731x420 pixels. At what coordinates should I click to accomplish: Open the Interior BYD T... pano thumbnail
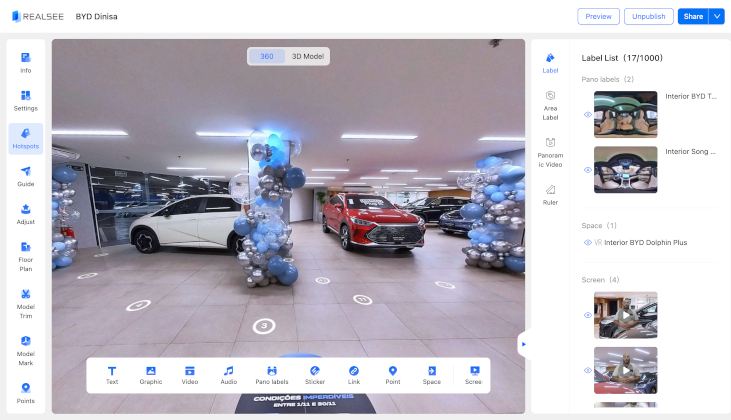click(x=626, y=114)
